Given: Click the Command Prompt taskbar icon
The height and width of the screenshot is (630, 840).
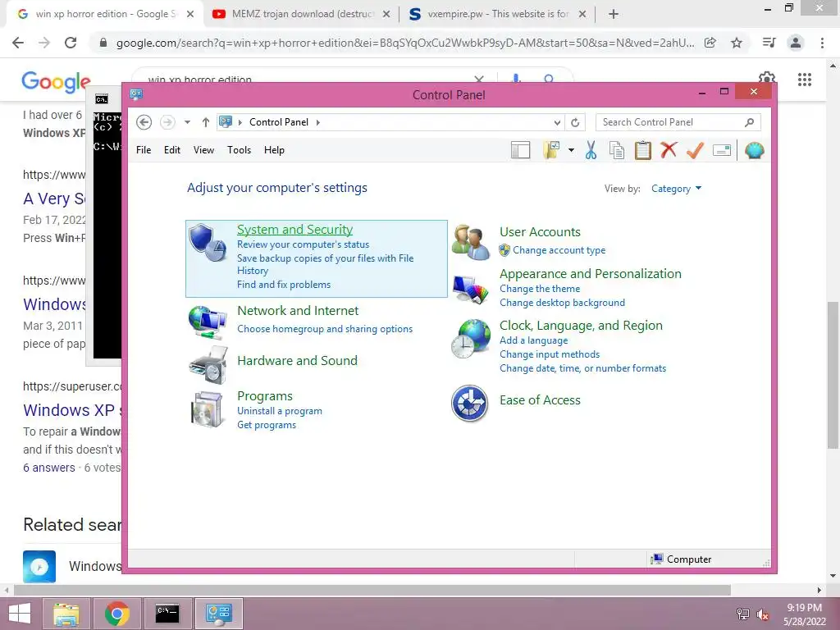Looking at the screenshot, I should [x=167, y=614].
